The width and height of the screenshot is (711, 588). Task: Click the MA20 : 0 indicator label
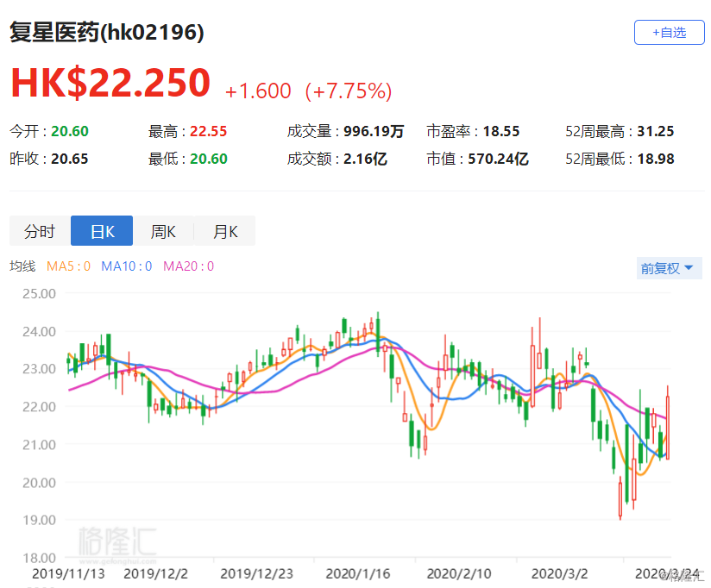(x=189, y=266)
